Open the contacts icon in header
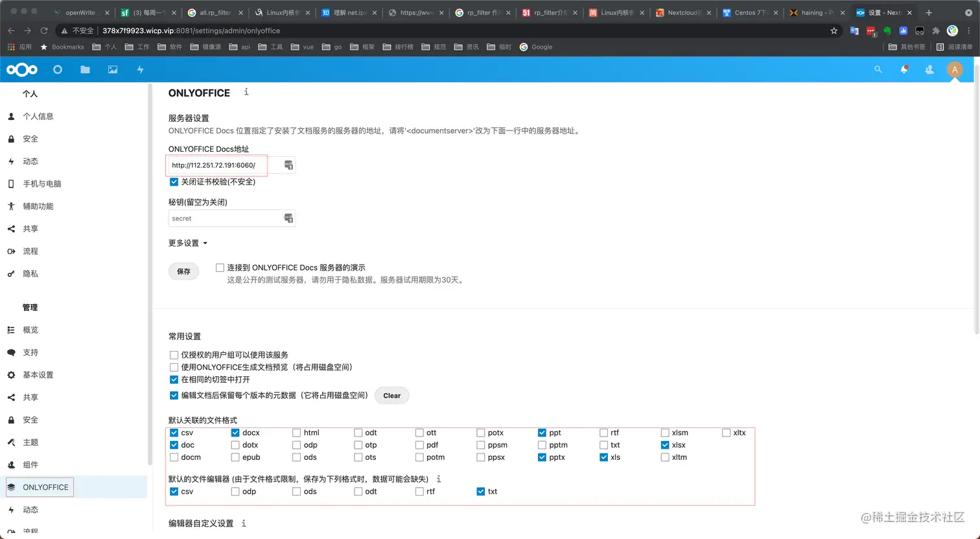The height and width of the screenshot is (539, 980). pos(929,69)
